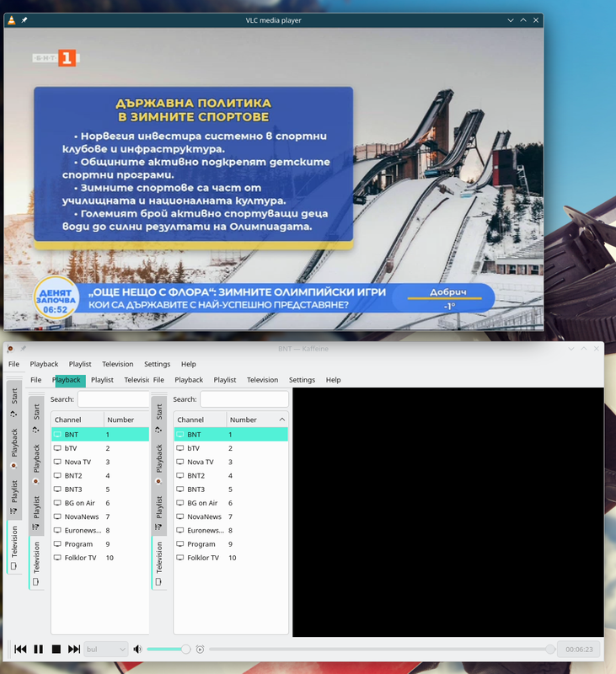Click the 00:06:23 time display button
The width and height of the screenshot is (616, 674).
click(579, 649)
